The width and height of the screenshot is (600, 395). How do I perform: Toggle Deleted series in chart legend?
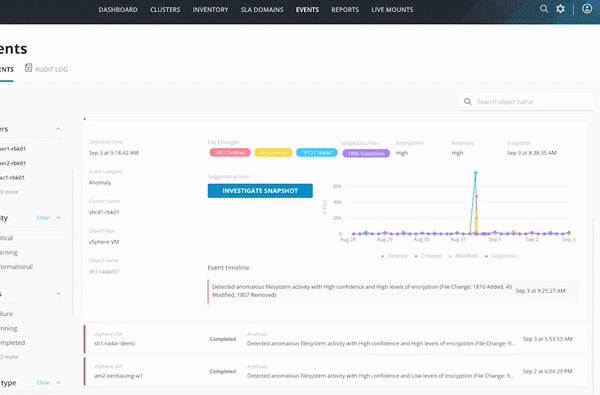point(394,256)
